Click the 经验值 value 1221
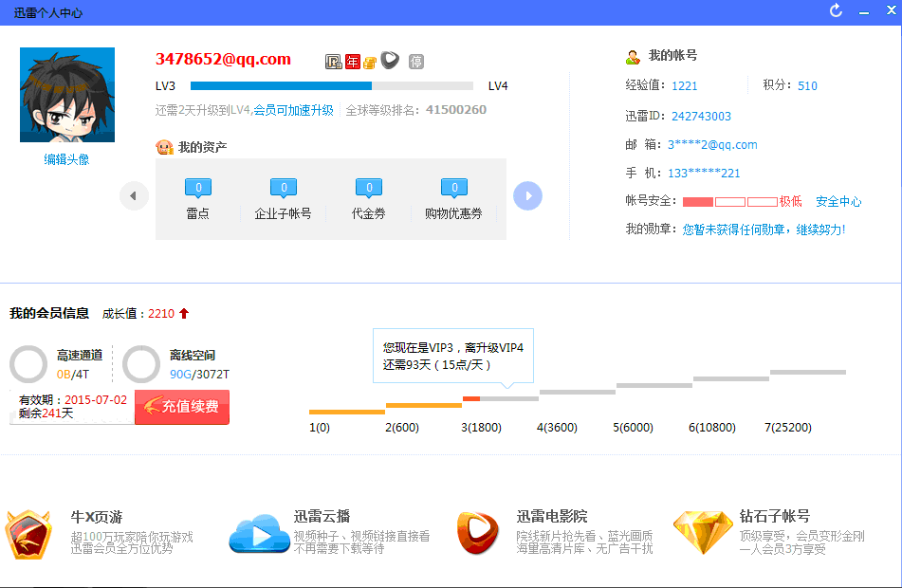902x588 pixels. click(x=685, y=85)
